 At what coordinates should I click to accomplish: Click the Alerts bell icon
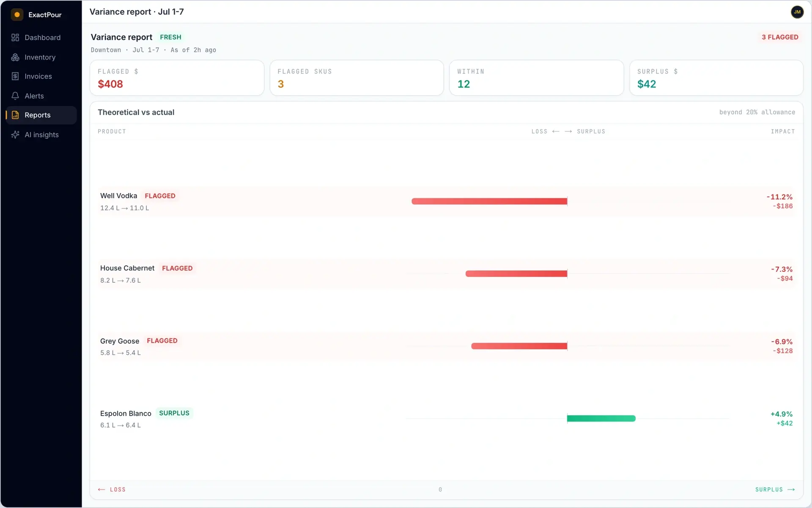pos(15,96)
